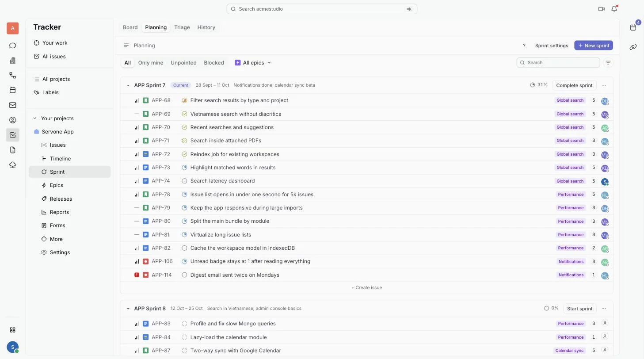Select the All filter chip

coord(128,63)
